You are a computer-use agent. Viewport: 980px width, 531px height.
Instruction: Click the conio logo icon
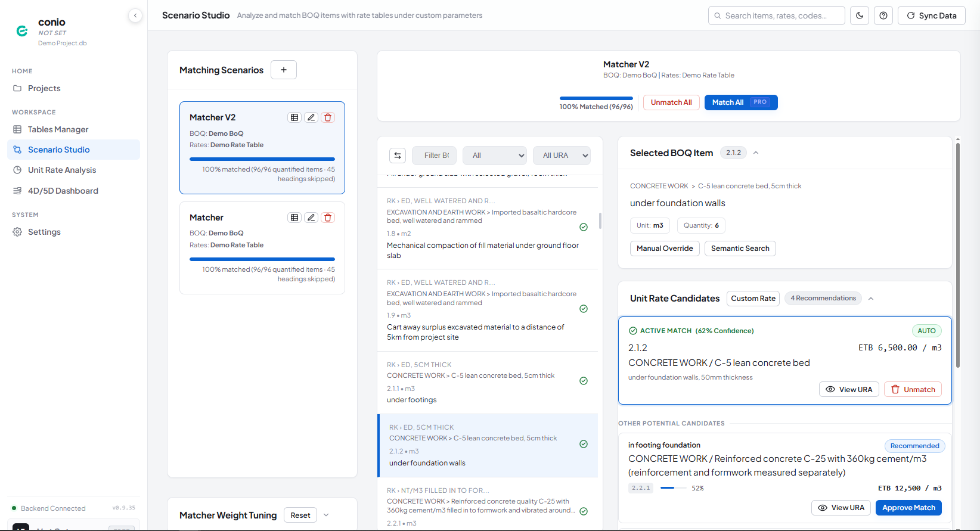(x=22, y=31)
